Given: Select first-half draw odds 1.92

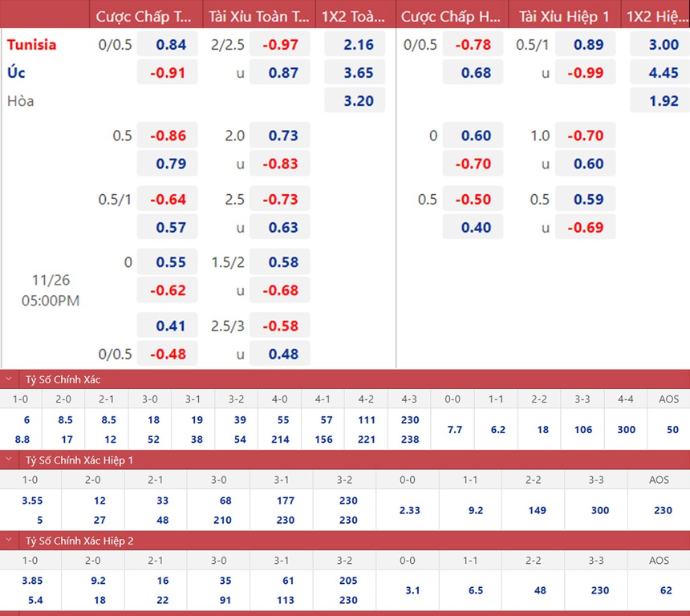Looking at the screenshot, I should pos(664,101).
